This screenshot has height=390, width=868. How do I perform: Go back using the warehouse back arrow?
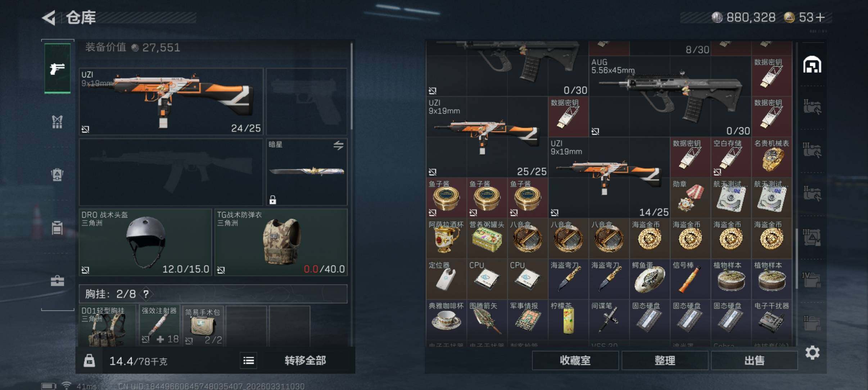[49, 18]
